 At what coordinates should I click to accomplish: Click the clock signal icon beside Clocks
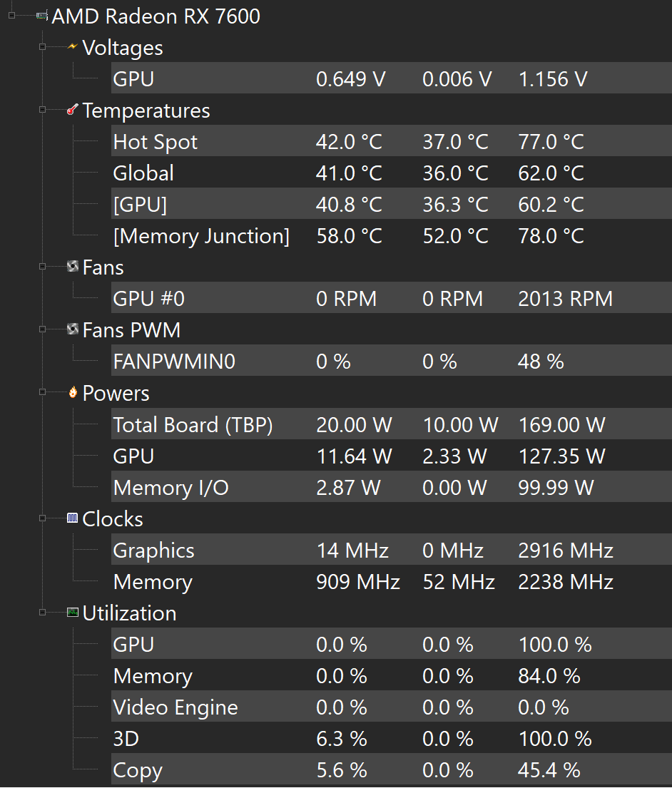(72, 518)
